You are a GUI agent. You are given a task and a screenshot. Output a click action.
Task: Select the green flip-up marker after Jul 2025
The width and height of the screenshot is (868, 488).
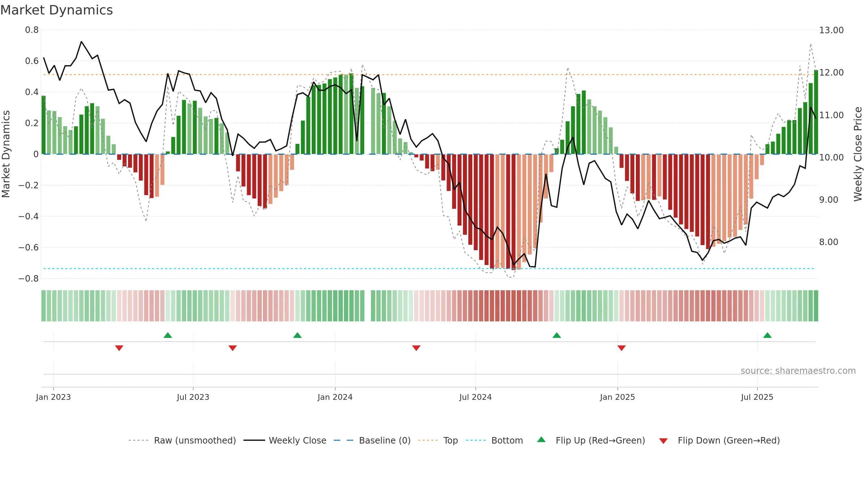tap(767, 335)
